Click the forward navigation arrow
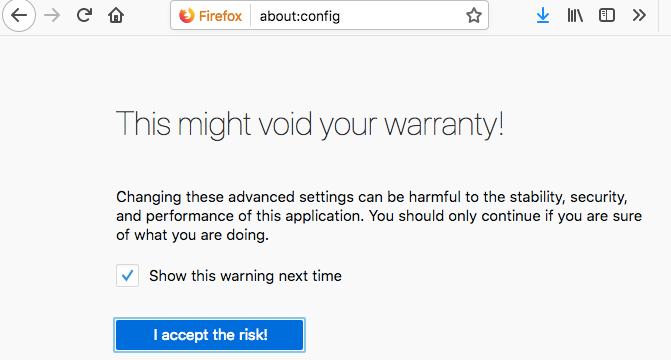Screen dimensions: 671x360 52,15
